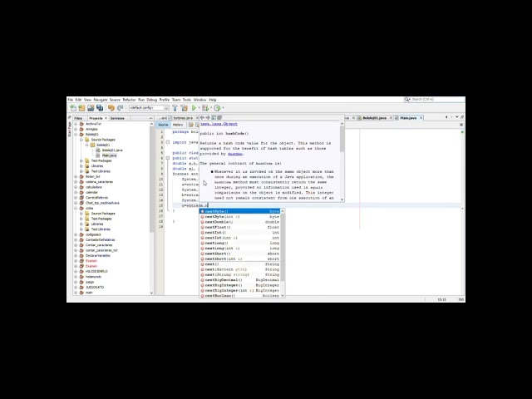532x399 pixels.
Task: Click the quick search magnifier icon
Action: [406, 100]
